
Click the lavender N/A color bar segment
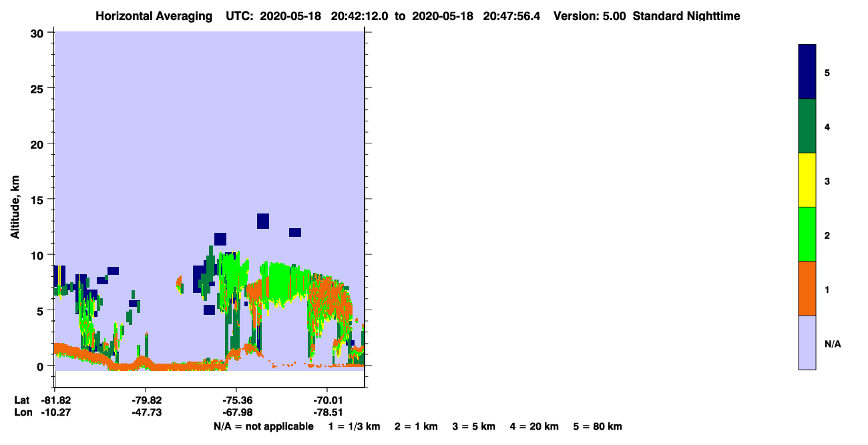[807, 342]
